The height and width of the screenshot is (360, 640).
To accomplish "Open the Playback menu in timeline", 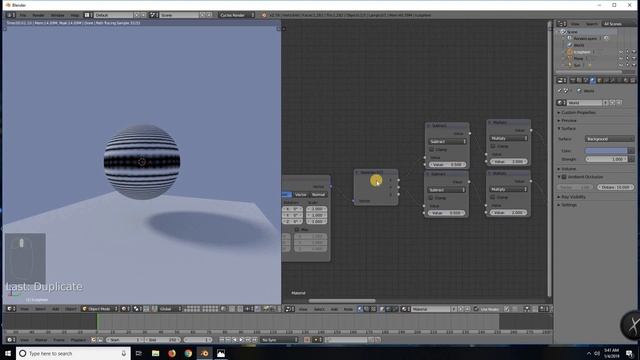I will click(x=78, y=340).
